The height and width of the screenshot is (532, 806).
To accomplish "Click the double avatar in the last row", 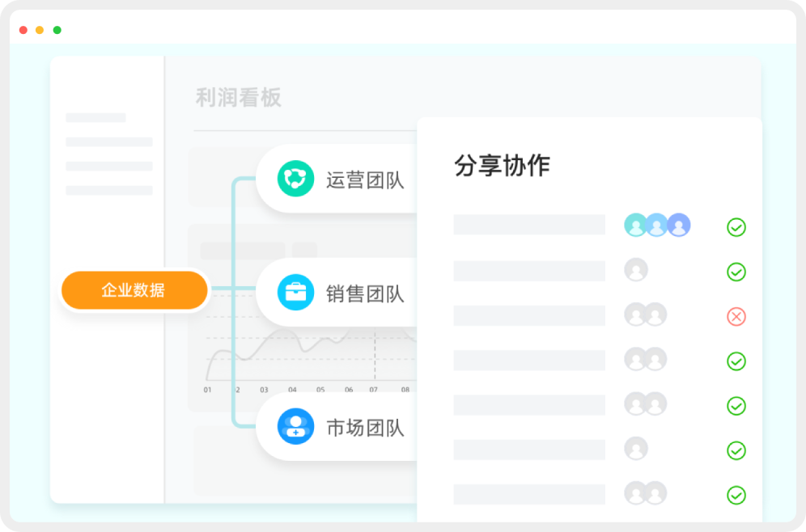I will 645,493.
